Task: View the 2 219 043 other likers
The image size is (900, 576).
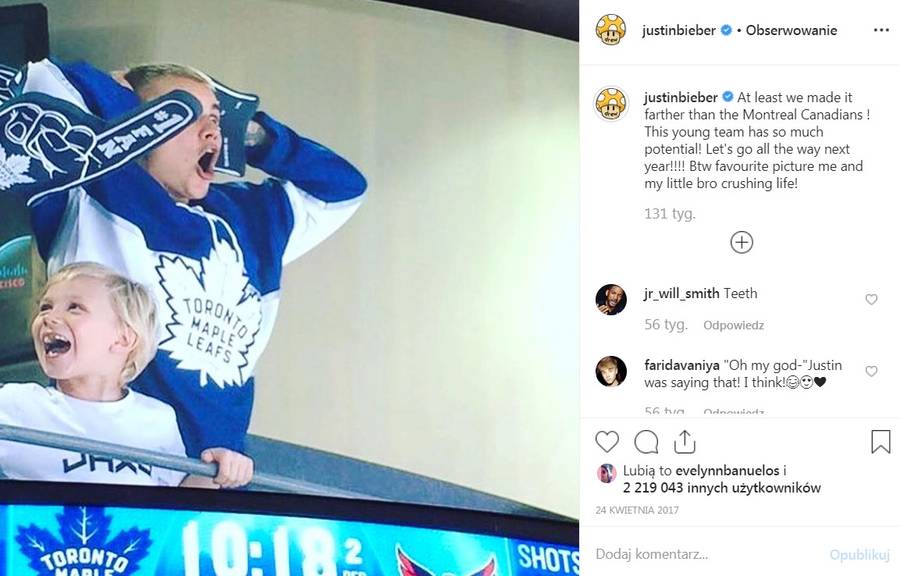Action: pos(721,488)
